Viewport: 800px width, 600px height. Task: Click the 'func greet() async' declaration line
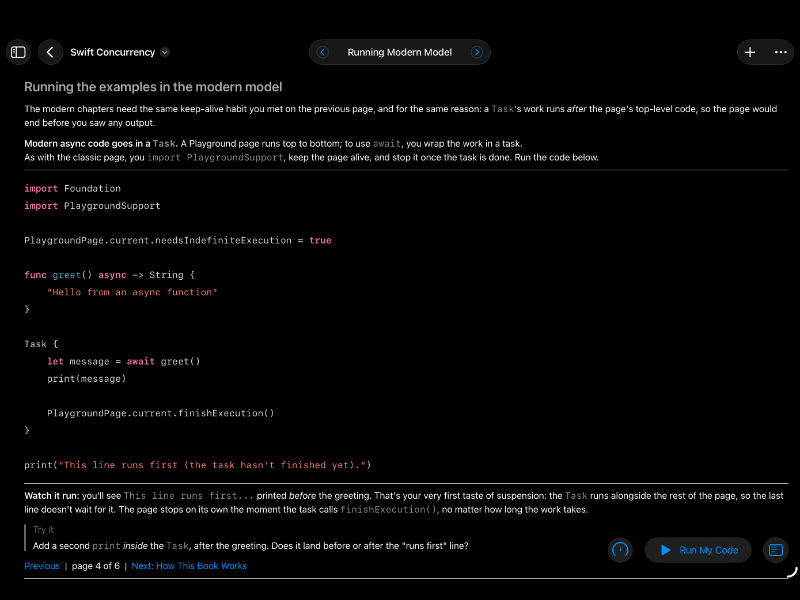[110, 275]
